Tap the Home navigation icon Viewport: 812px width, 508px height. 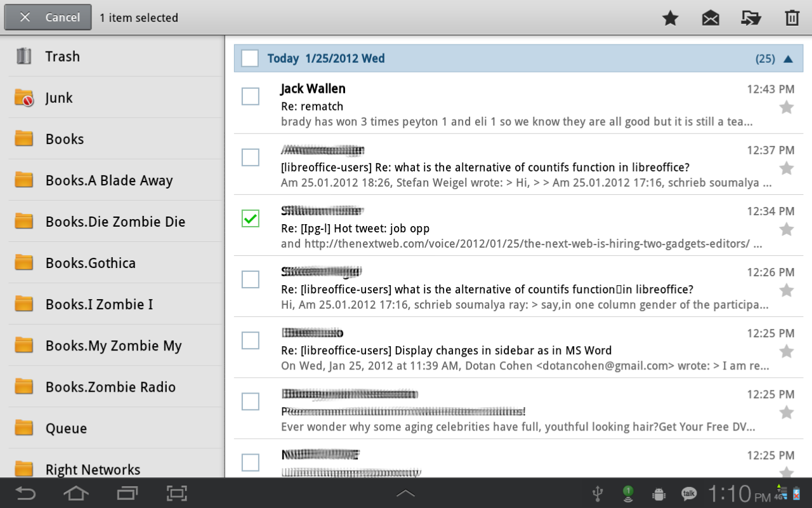pos(75,493)
